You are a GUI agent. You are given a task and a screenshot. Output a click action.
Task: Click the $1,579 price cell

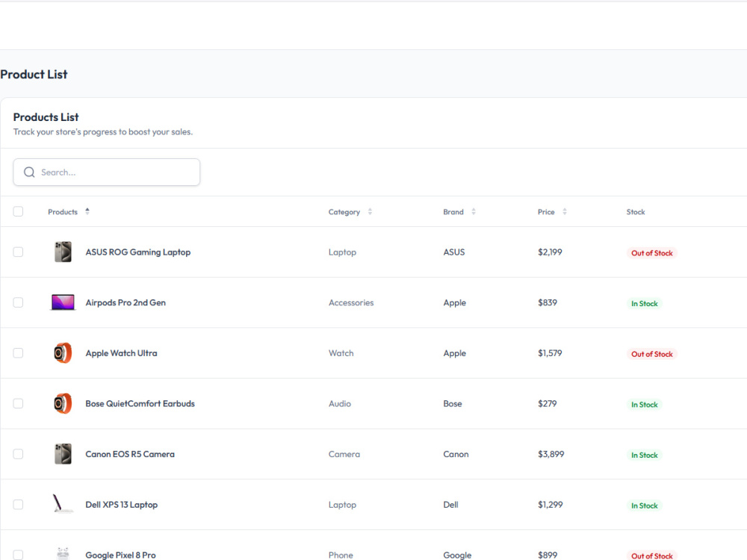coord(550,353)
